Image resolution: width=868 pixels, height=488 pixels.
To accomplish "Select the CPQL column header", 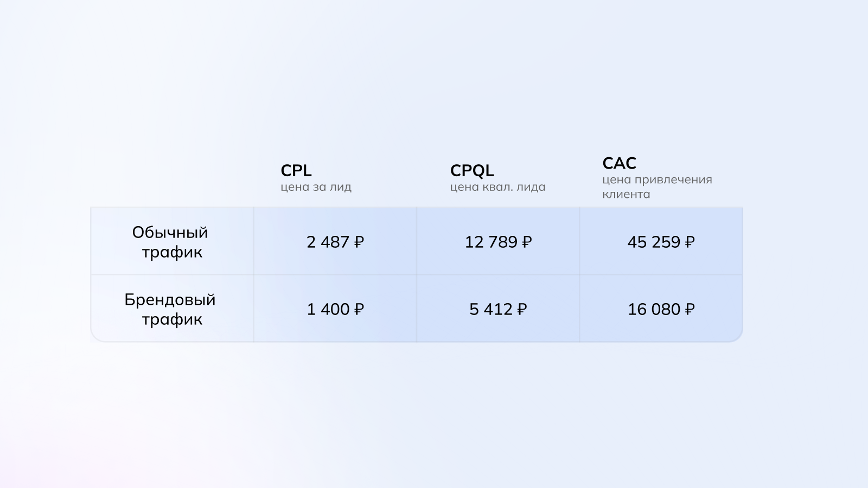I will pos(472,171).
